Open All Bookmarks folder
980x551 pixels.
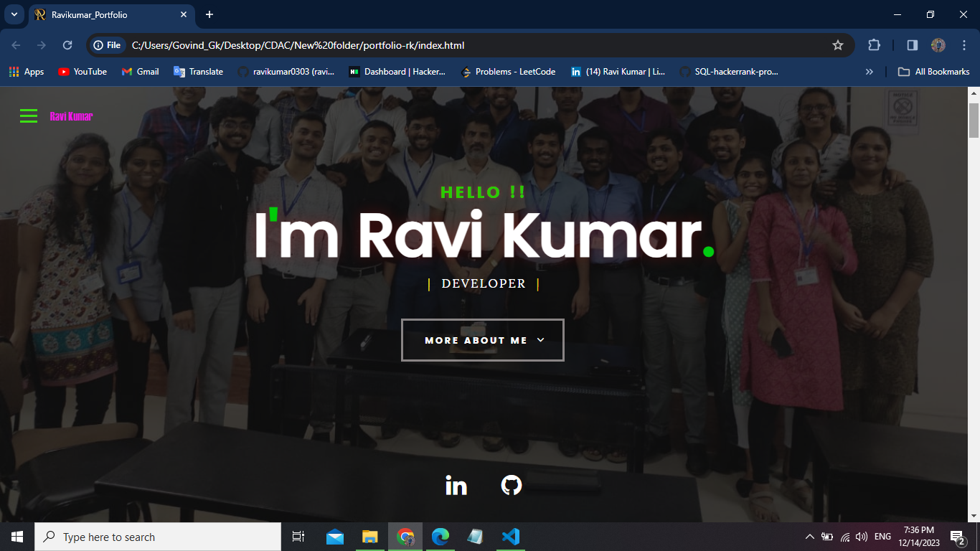pyautogui.click(x=933, y=71)
